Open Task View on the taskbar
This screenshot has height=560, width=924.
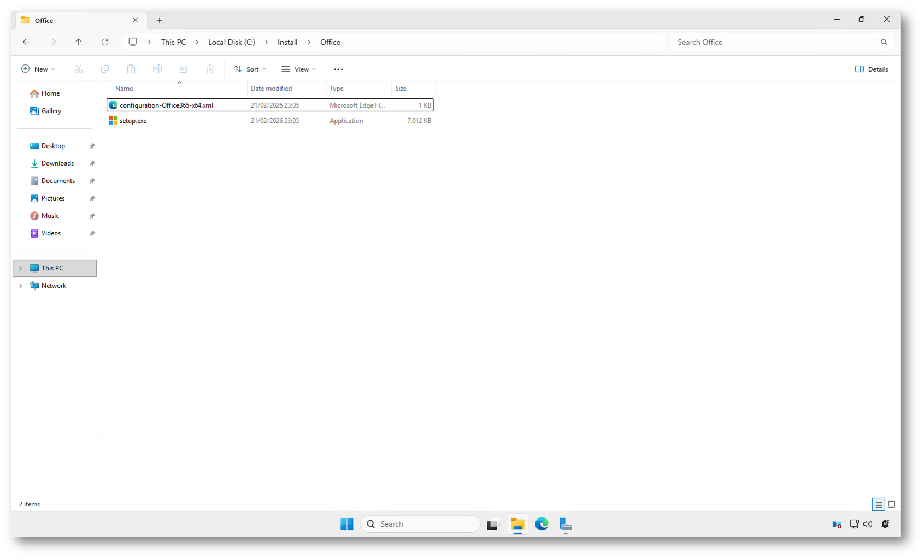point(493,524)
